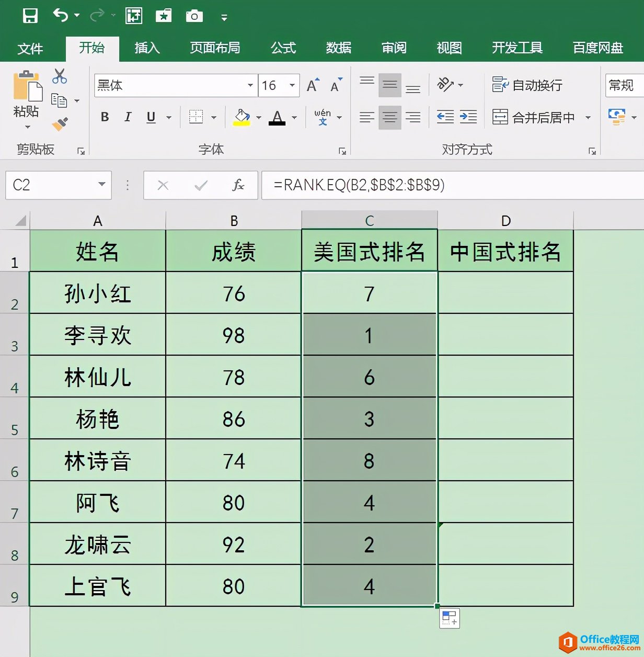Switch to the 插入 tab
The image size is (644, 657).
point(147,48)
